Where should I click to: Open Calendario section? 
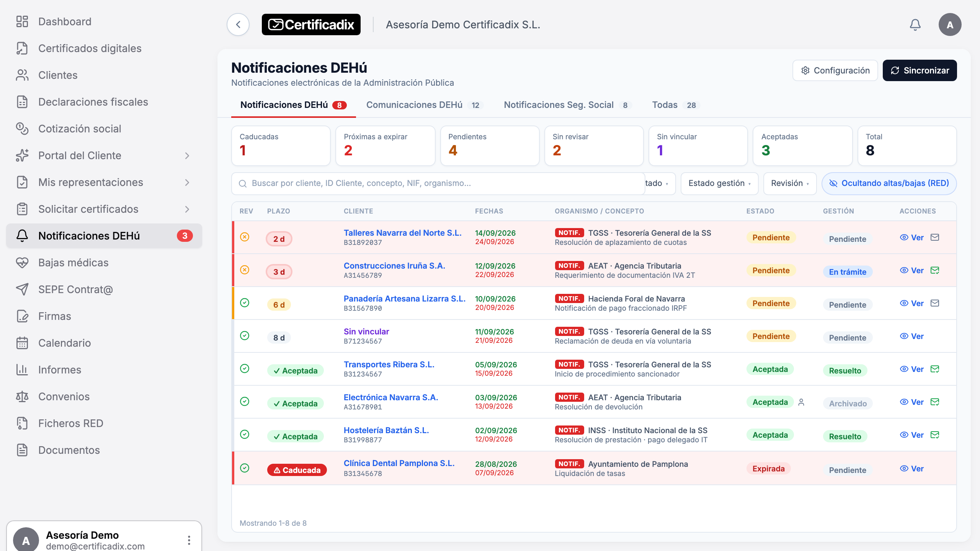click(x=104, y=343)
